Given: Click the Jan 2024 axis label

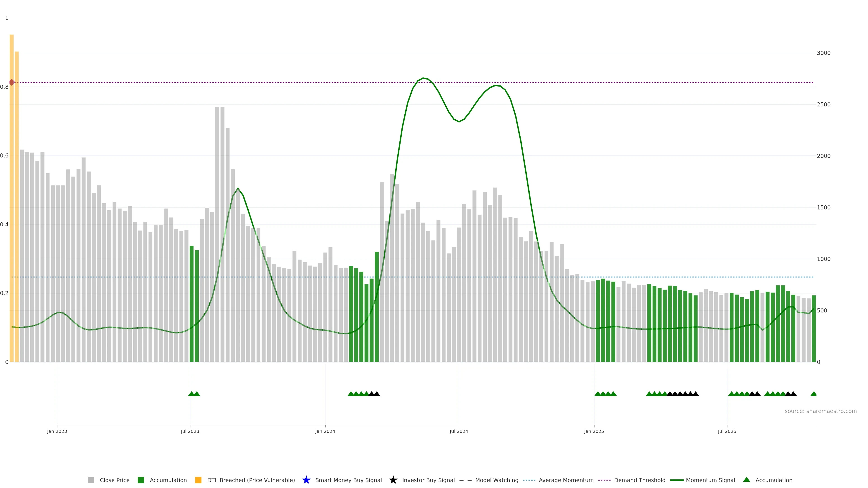Looking at the screenshot, I should (325, 431).
